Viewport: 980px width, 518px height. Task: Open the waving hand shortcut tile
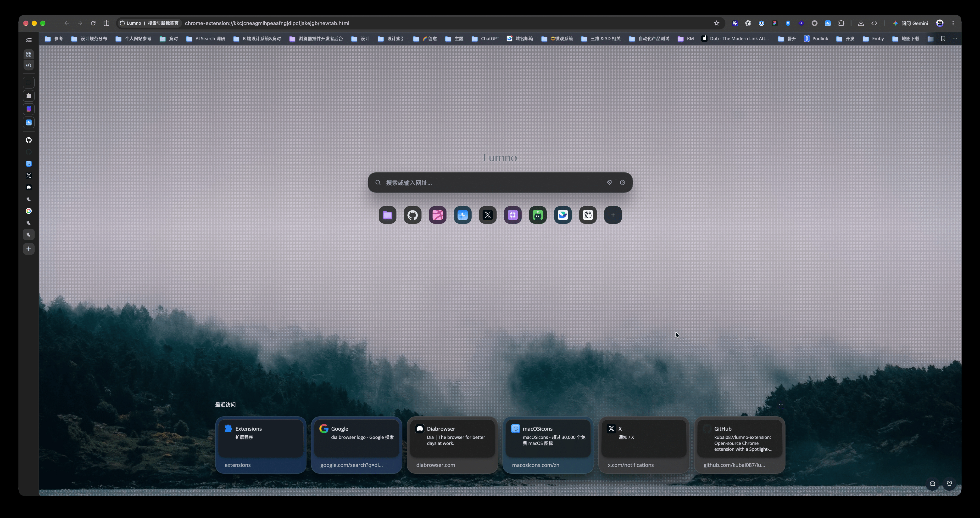point(588,215)
